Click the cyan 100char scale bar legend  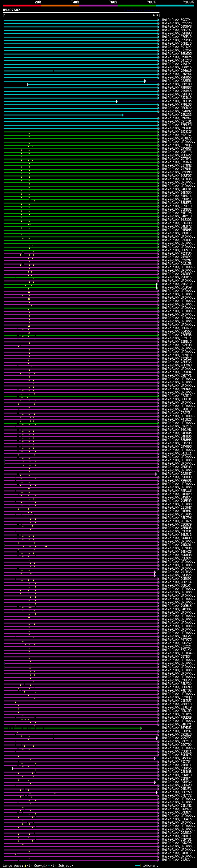pos(138,866)
